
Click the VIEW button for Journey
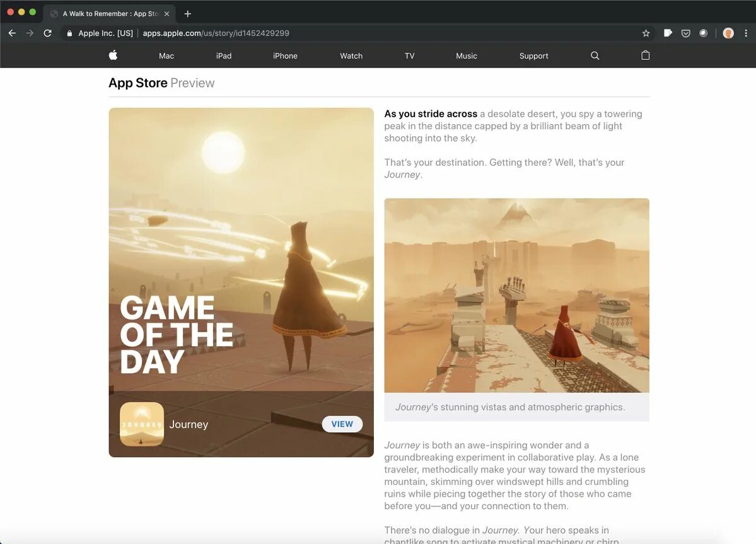click(342, 424)
